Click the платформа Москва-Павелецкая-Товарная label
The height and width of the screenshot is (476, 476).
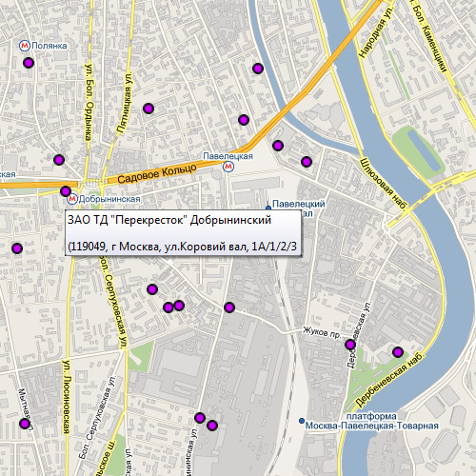coord(371,421)
